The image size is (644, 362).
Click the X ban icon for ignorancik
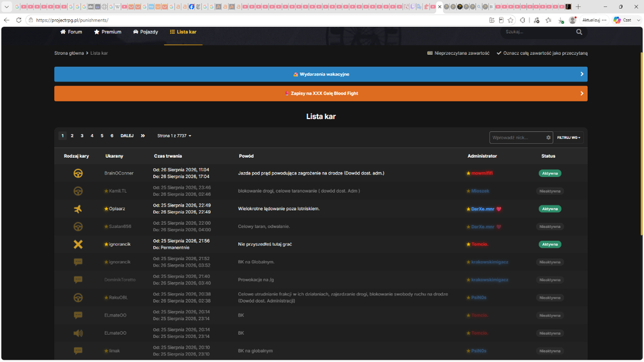(x=78, y=245)
